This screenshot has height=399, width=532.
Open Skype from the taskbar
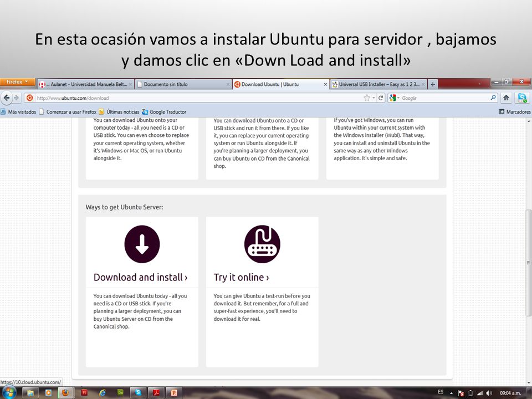click(x=139, y=393)
